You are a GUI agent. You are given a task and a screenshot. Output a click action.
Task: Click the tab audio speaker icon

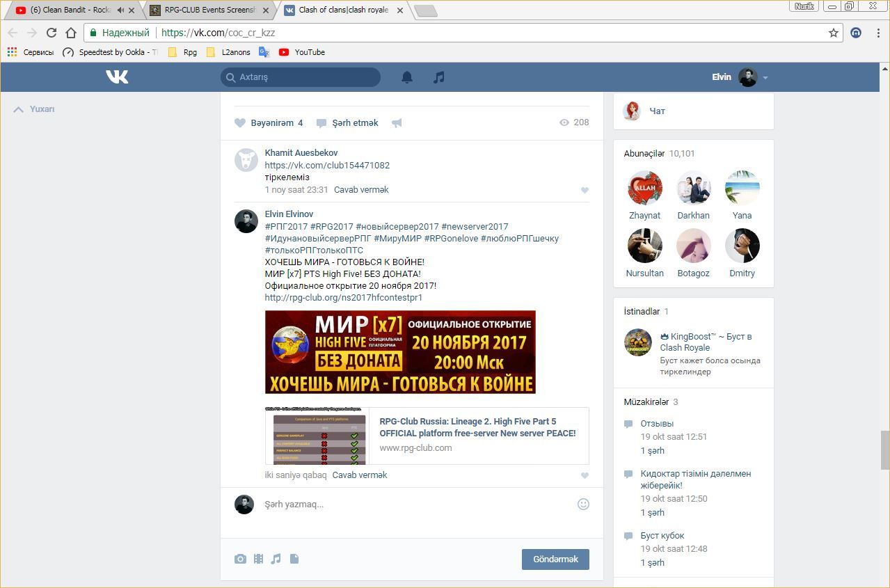click(120, 10)
